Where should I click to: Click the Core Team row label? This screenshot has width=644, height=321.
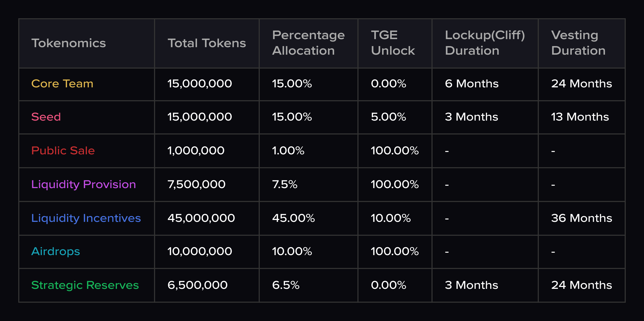[62, 84]
